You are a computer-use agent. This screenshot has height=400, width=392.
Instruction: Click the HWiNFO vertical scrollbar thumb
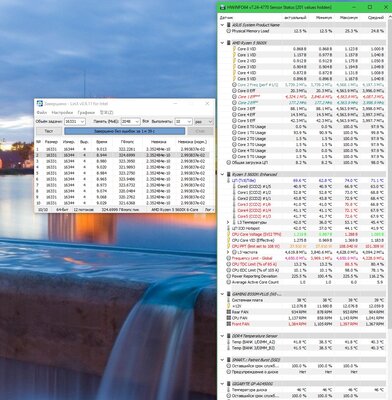click(x=389, y=173)
